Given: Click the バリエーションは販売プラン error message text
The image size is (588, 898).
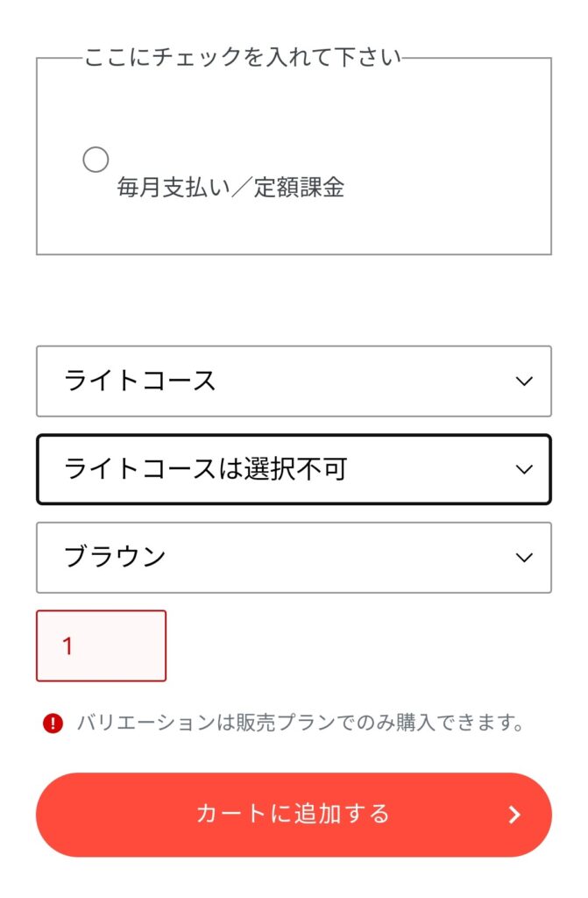Looking at the screenshot, I should pyautogui.click(x=301, y=723).
